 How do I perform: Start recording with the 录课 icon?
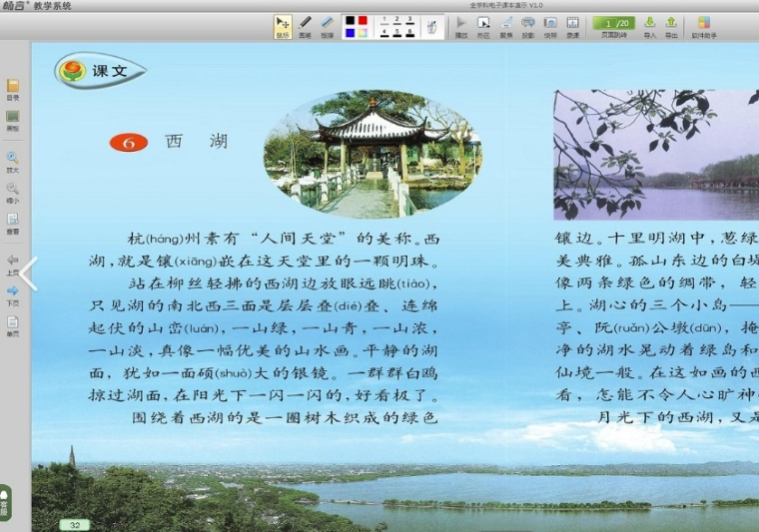tap(572, 24)
